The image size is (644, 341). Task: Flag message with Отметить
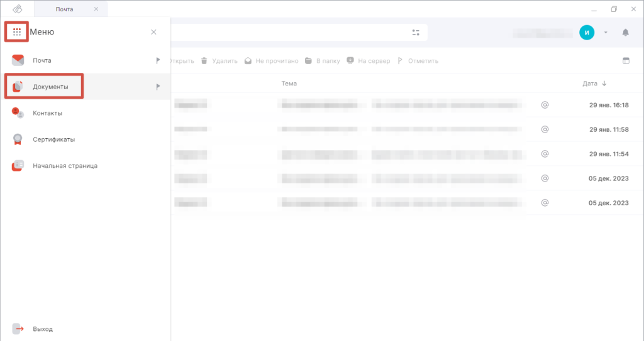(x=418, y=61)
